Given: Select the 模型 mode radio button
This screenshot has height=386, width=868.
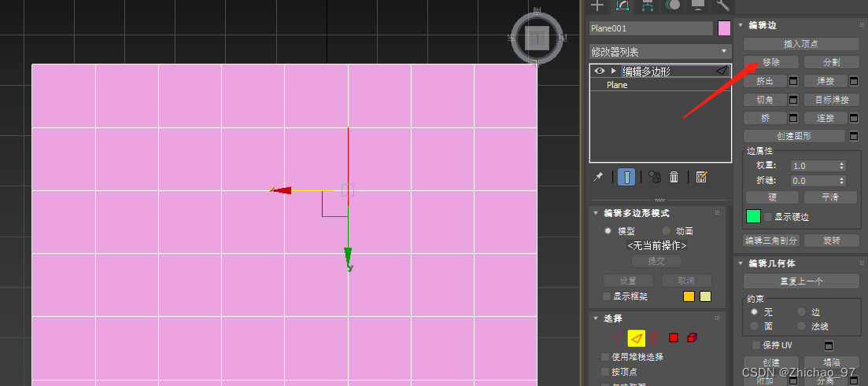Looking at the screenshot, I should click(x=608, y=230).
